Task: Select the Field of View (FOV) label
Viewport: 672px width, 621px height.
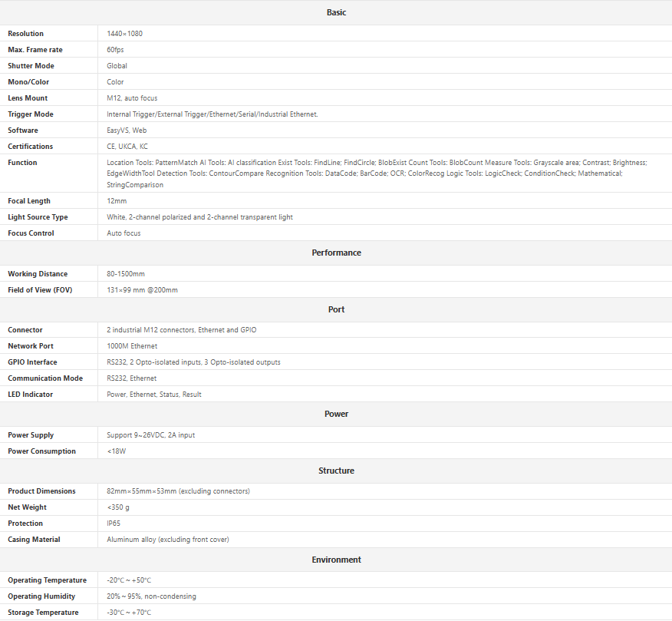Action: click(x=40, y=290)
